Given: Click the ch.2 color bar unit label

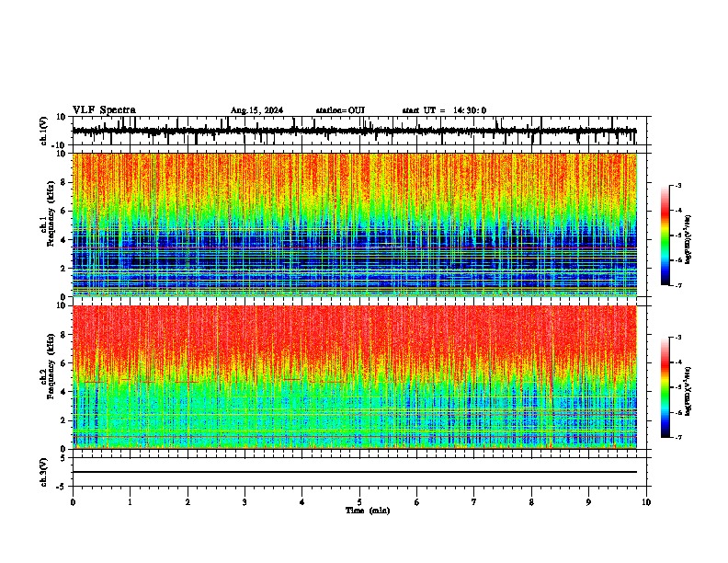Looking at the screenshot, I should 688,391.
